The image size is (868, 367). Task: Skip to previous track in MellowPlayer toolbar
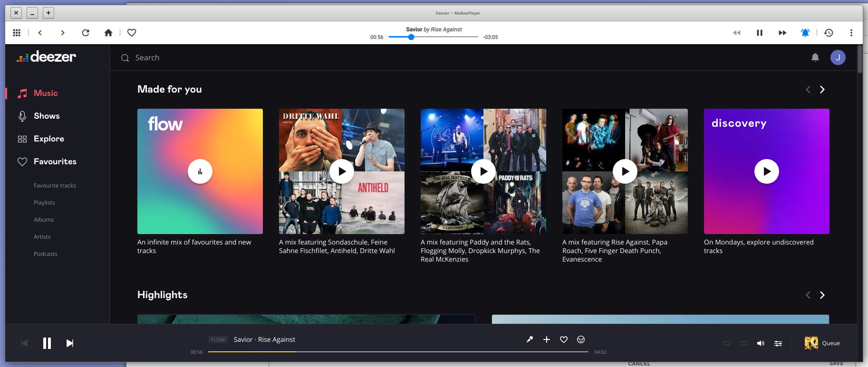coord(737,33)
